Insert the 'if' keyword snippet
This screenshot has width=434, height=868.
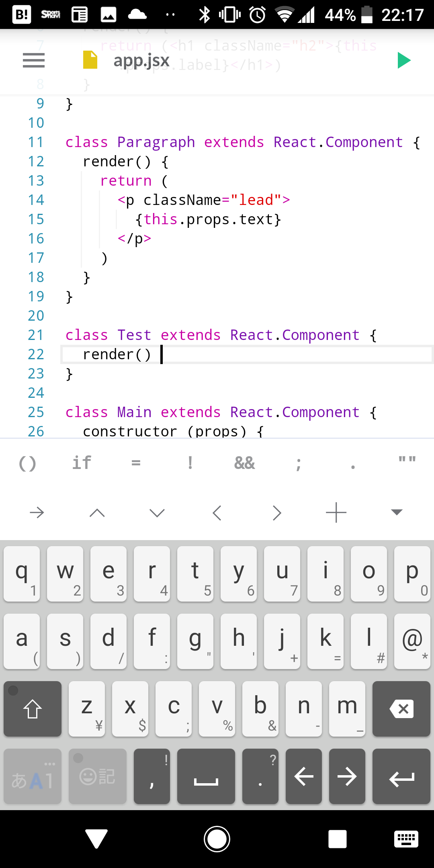click(x=82, y=463)
